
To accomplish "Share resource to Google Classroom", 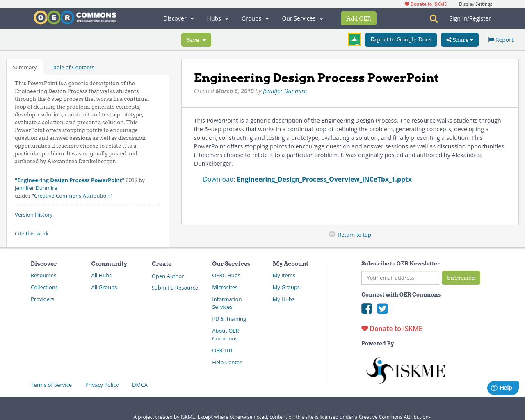I will click(354, 39).
